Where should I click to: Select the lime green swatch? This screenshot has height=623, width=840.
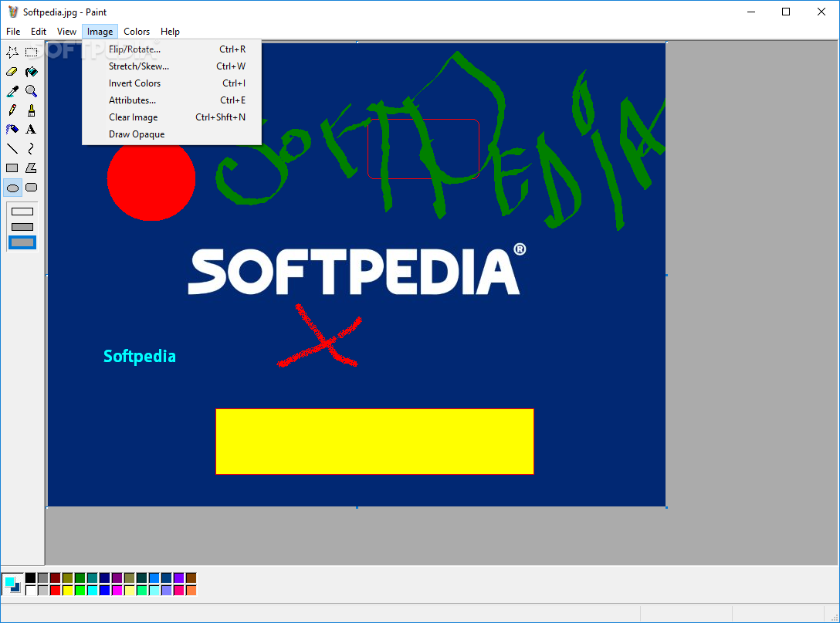(x=80, y=591)
